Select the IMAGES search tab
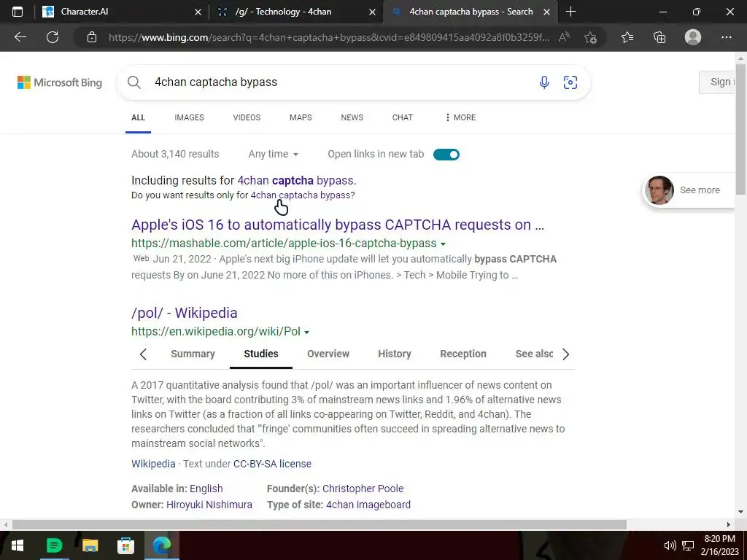The height and width of the screenshot is (560, 747). 189,117
